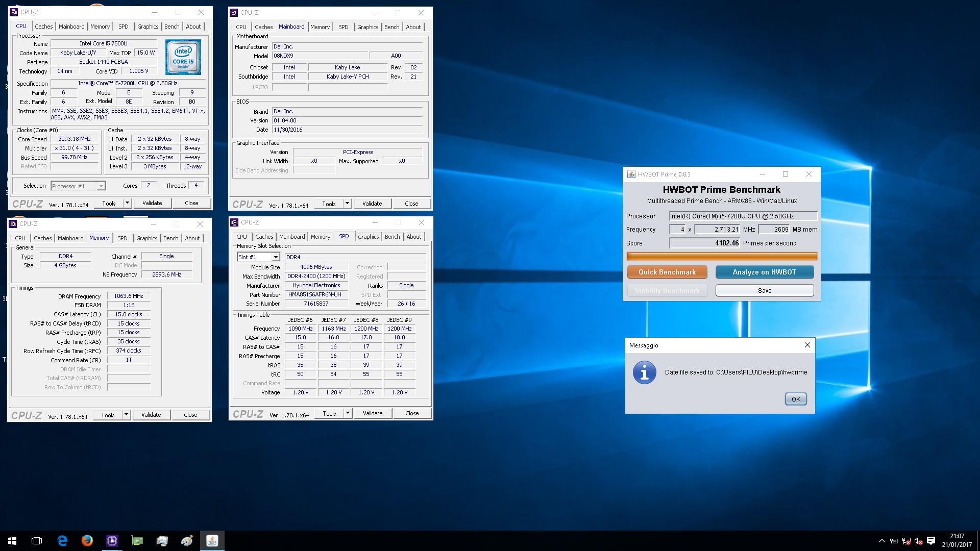Click the Intel Core i5 7500U name value
Viewport: 980px width, 551px height.
(x=104, y=43)
